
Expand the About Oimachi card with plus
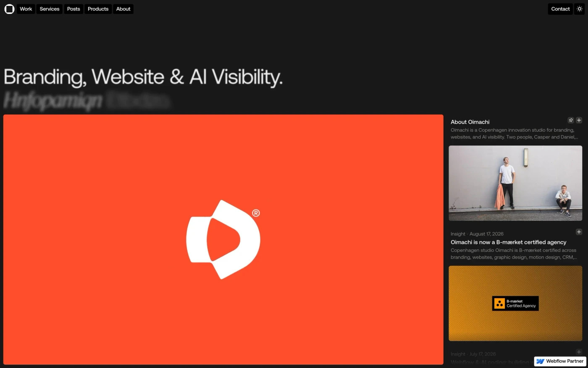[x=579, y=120]
